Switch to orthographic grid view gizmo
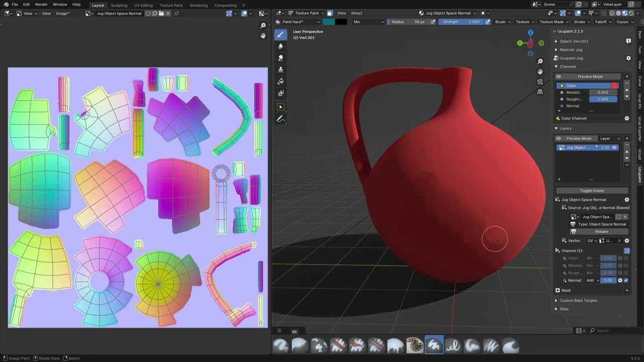The height and width of the screenshot is (362, 644). pos(540,92)
